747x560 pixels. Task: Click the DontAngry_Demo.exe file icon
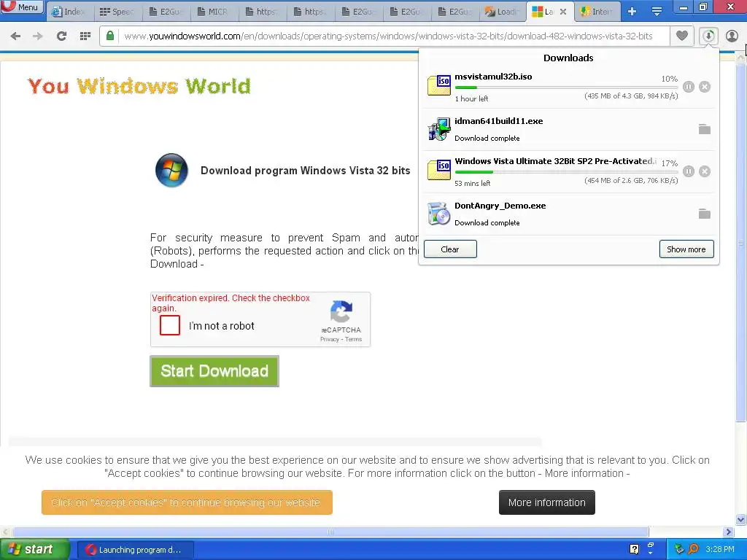click(x=438, y=214)
